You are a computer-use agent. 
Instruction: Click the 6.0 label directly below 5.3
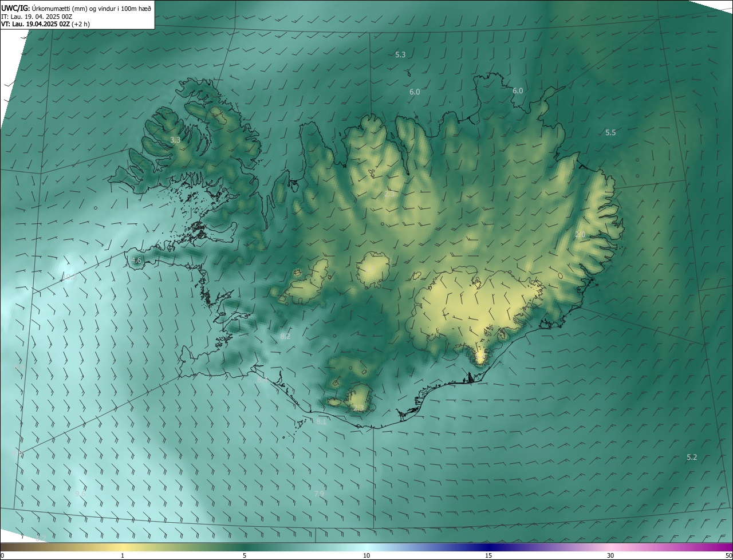coord(415,92)
